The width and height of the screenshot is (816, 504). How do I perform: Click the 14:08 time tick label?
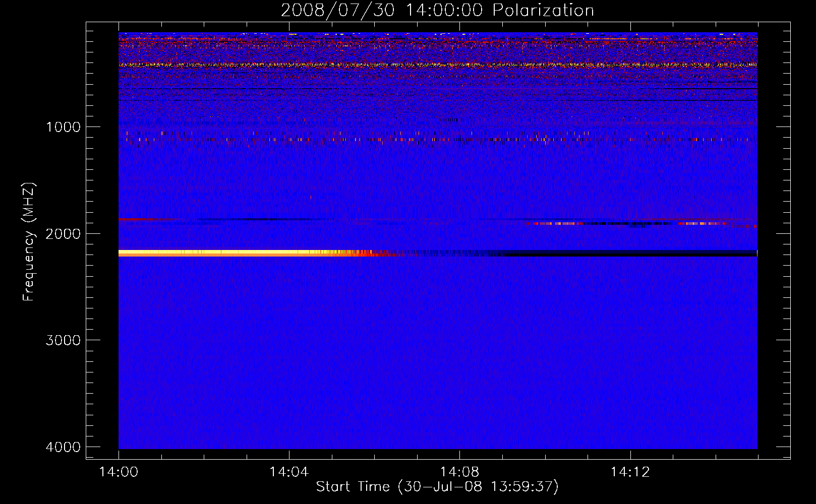459,472
